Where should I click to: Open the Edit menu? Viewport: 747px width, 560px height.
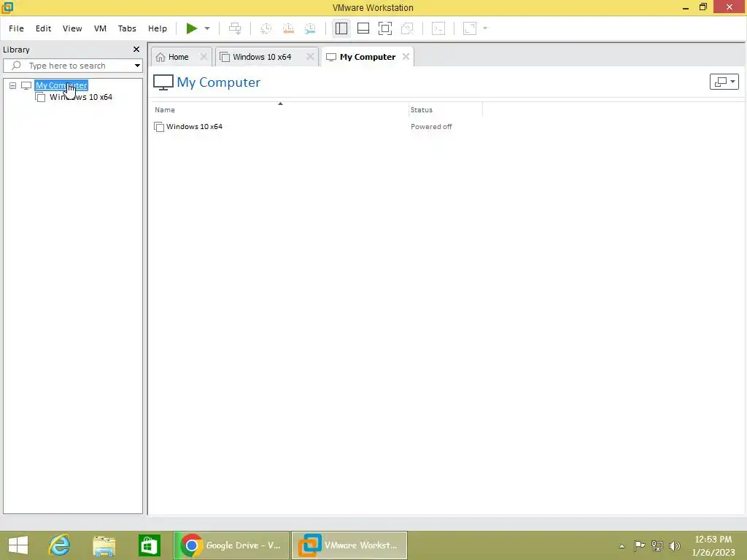pyautogui.click(x=43, y=28)
